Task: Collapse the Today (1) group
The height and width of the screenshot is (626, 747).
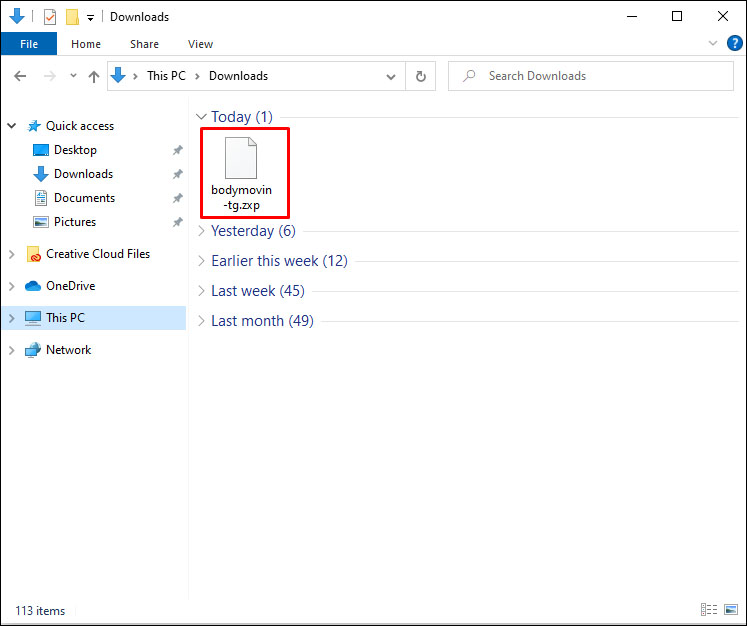Action: pyautogui.click(x=201, y=117)
